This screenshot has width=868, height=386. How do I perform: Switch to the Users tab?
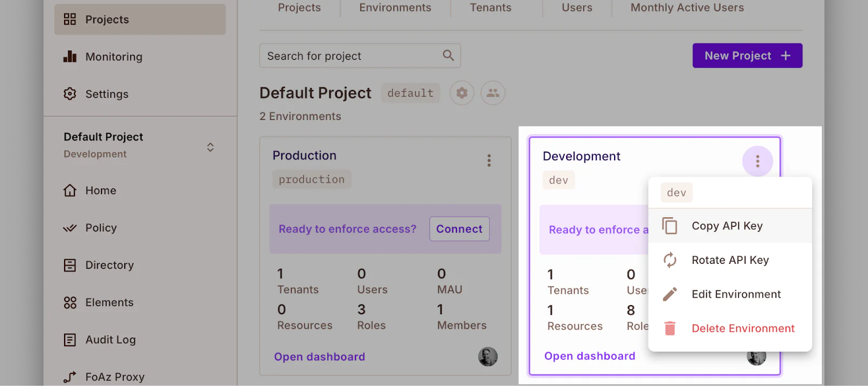pos(577,8)
